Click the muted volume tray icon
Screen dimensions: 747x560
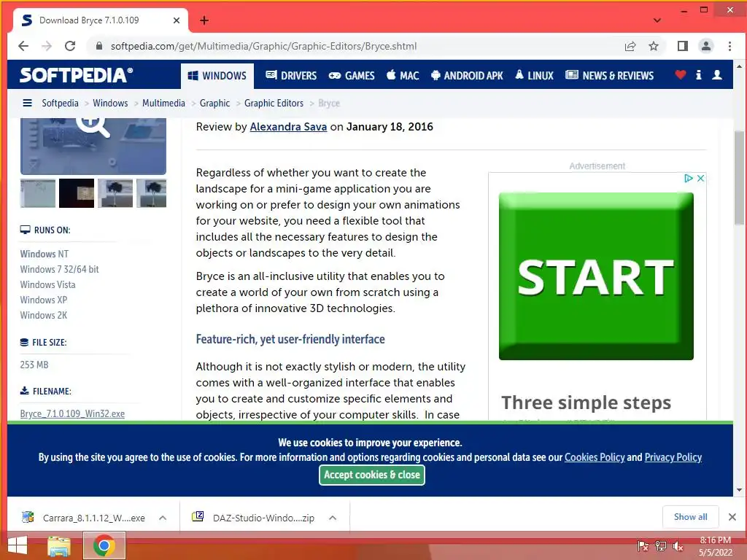[x=678, y=546]
